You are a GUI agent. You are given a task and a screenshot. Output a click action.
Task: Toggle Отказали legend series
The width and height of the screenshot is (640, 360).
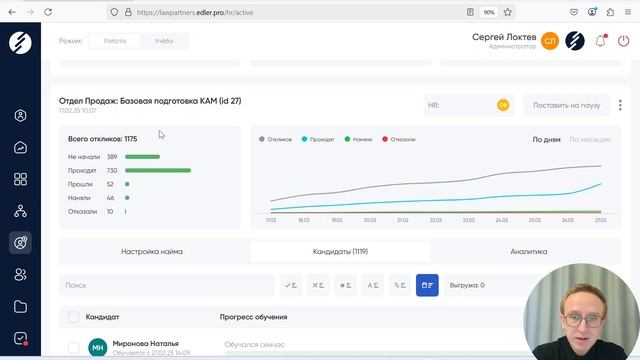[x=398, y=139]
